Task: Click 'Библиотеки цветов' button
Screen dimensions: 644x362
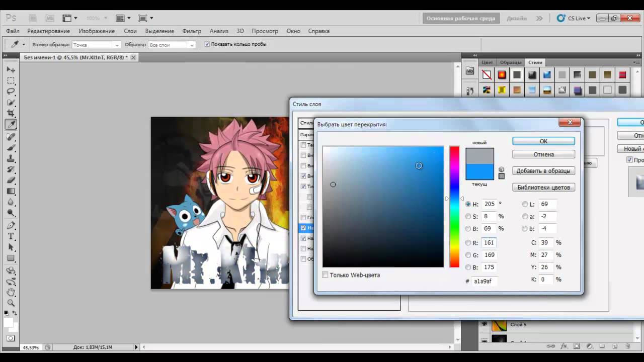Action: 543,187
